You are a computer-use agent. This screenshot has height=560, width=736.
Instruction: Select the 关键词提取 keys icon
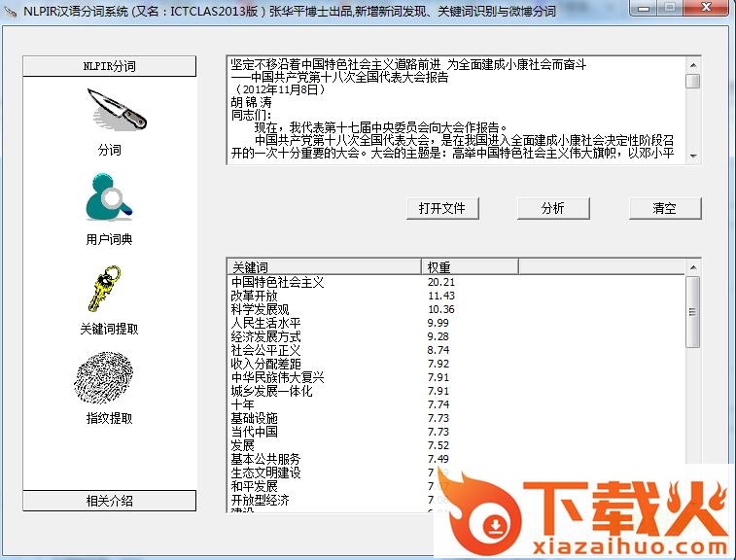(105, 289)
